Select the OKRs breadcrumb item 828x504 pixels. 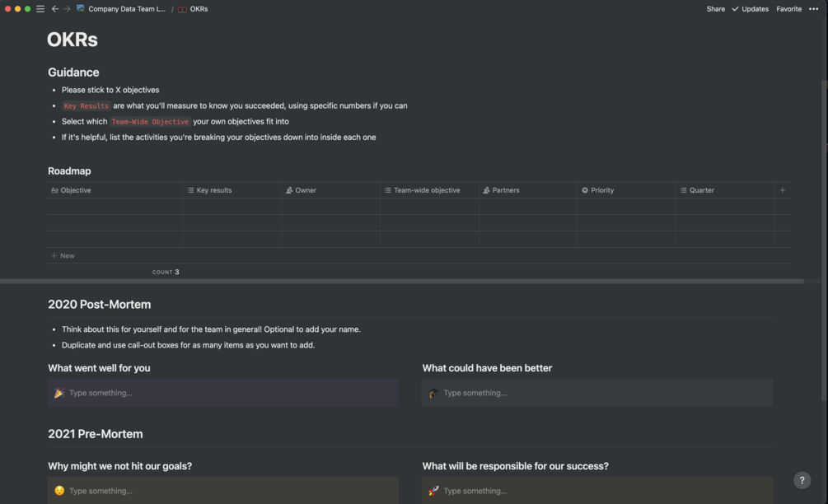(x=199, y=9)
